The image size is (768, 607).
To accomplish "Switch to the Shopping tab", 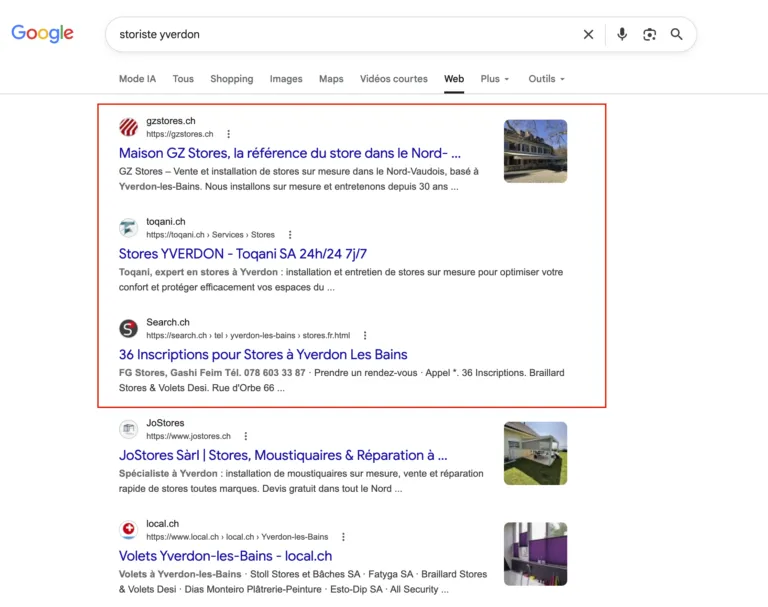I will tap(232, 79).
